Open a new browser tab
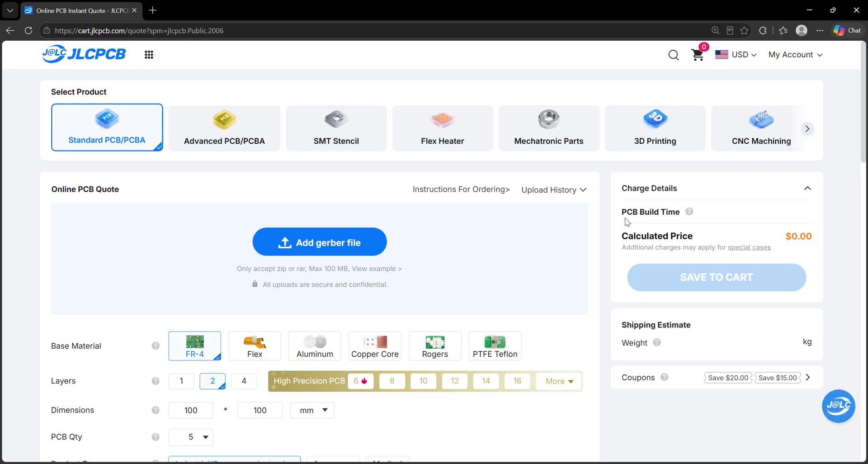Screen dimensions: 868x464 [x=153, y=10]
